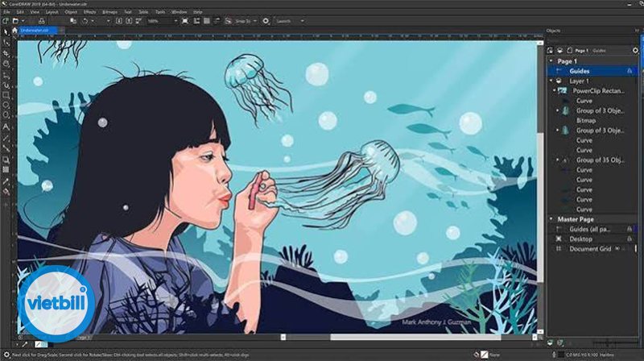Select the Rectangle tool
The image size is (644, 361).
6,95
